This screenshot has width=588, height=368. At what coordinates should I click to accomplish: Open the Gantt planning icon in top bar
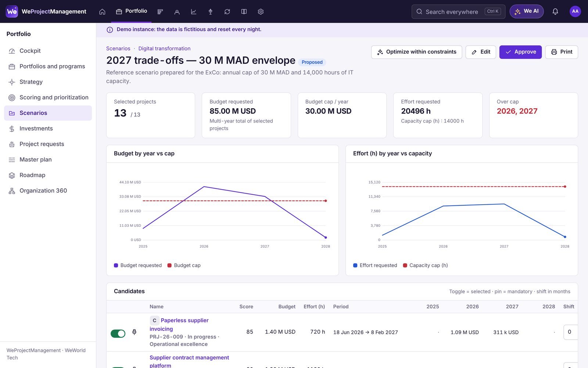point(160,12)
